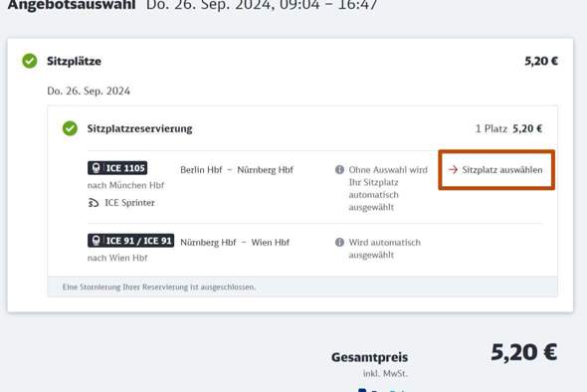
Task: Click the 'Sitzplatzreservierung' heading
Action: [x=139, y=128]
